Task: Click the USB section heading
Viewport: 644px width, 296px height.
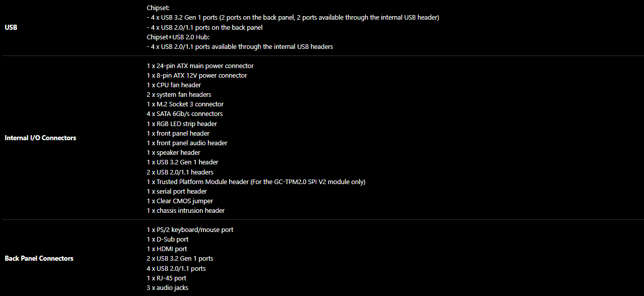Action: click(x=11, y=27)
